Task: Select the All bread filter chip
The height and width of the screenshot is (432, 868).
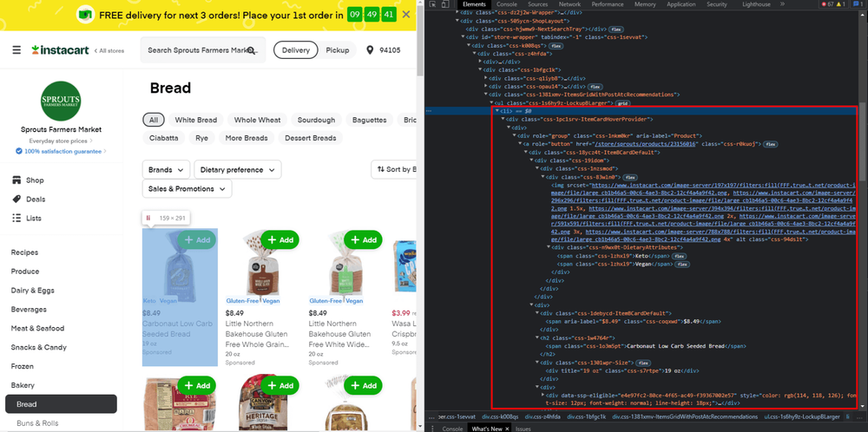Action: point(154,120)
